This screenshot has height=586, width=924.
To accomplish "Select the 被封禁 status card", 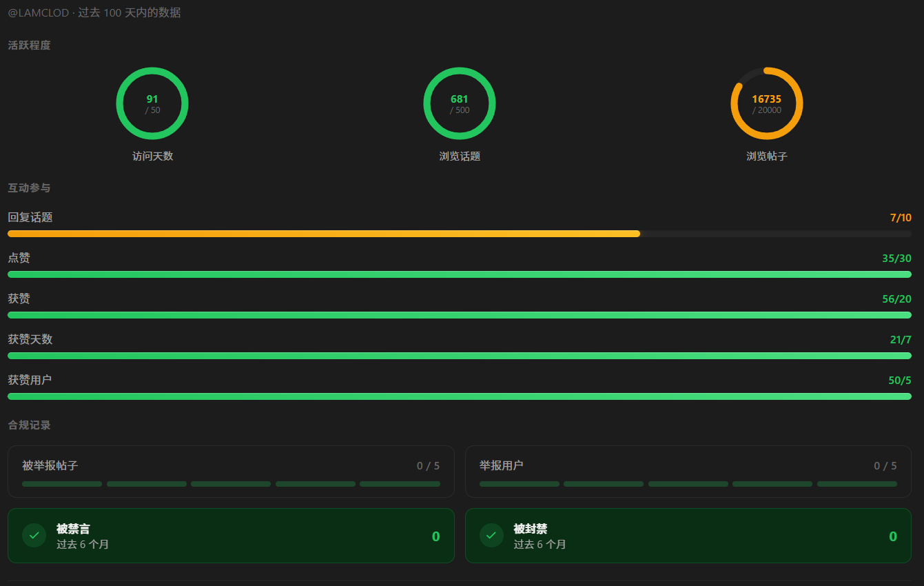I will (688, 536).
